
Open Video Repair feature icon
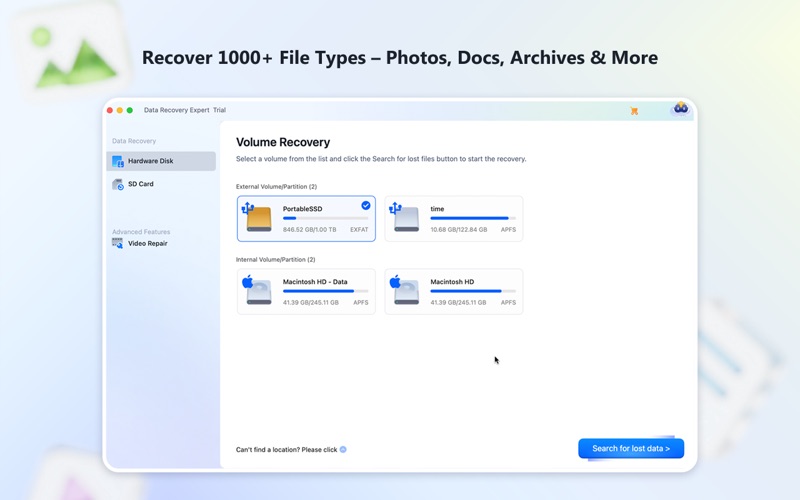click(x=117, y=243)
